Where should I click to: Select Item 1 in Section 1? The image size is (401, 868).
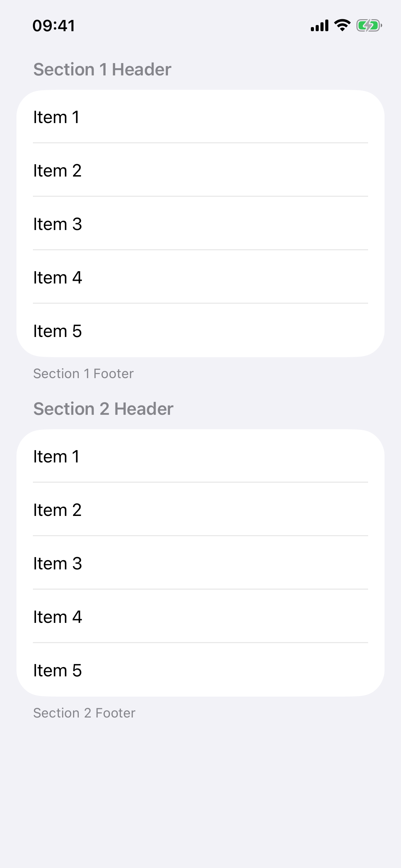tap(200, 117)
